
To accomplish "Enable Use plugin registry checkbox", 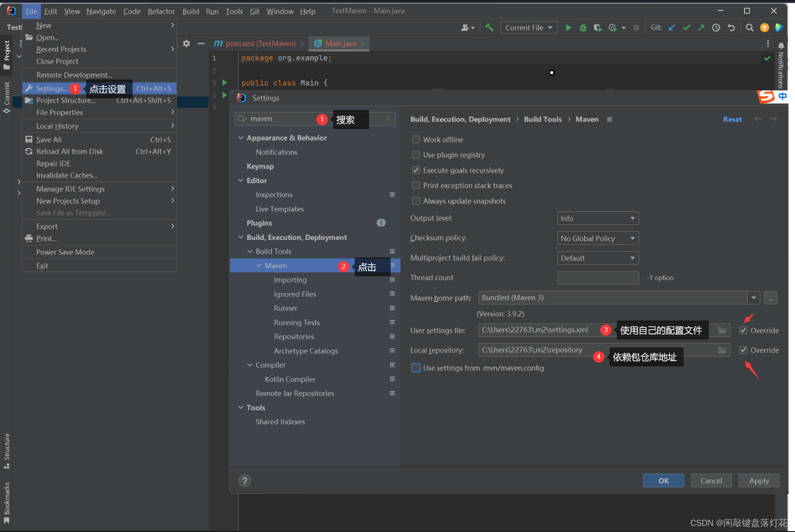I will tap(416, 155).
